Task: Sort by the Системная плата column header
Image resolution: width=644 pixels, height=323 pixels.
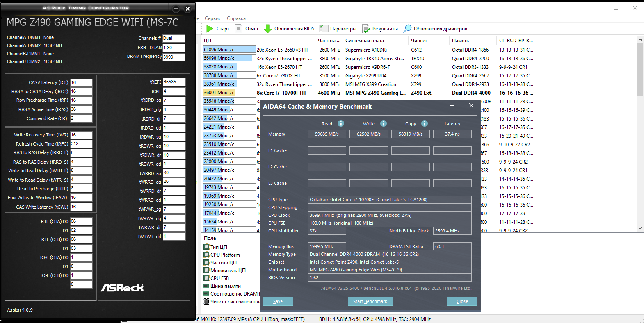Action: tap(375, 41)
